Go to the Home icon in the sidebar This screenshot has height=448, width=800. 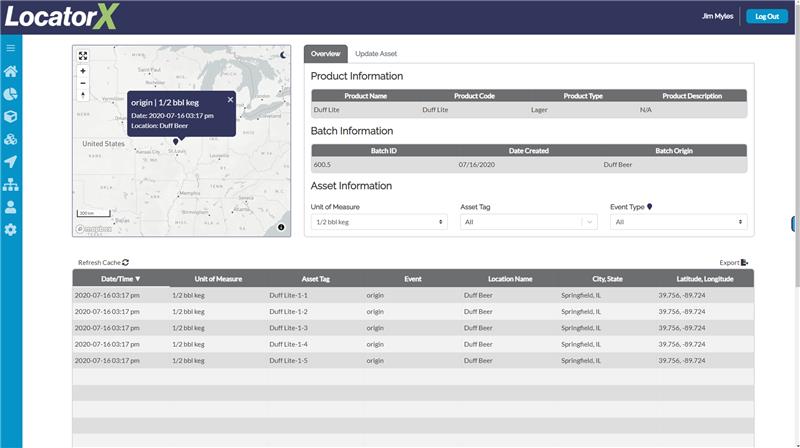[11, 71]
